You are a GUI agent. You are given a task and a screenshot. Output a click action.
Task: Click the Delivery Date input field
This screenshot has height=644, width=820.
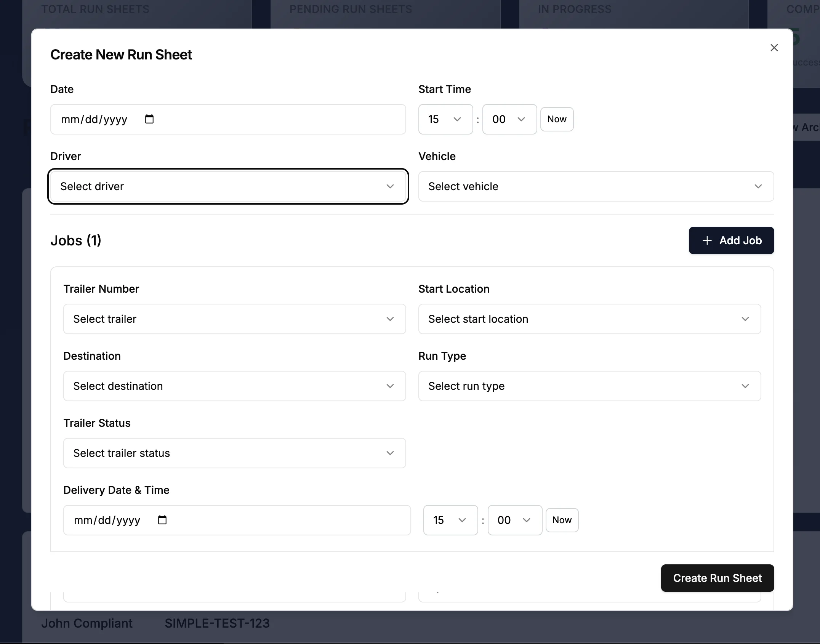[x=237, y=520]
